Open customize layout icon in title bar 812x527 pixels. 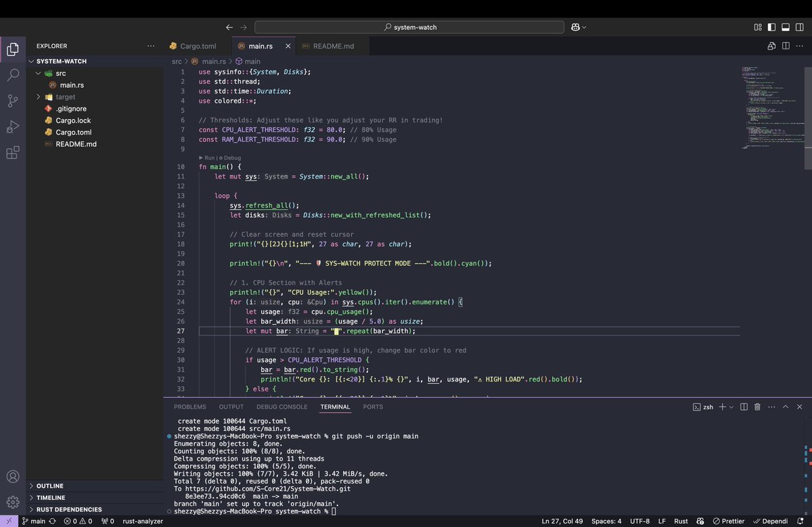(758, 27)
